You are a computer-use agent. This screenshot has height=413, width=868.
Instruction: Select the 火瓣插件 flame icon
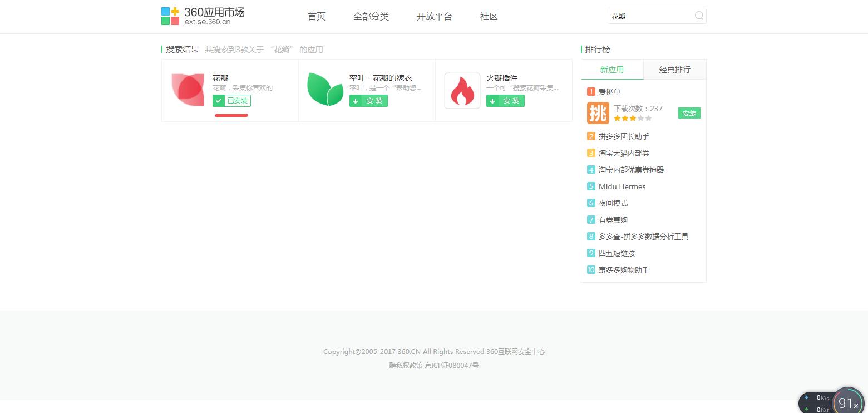pos(462,89)
